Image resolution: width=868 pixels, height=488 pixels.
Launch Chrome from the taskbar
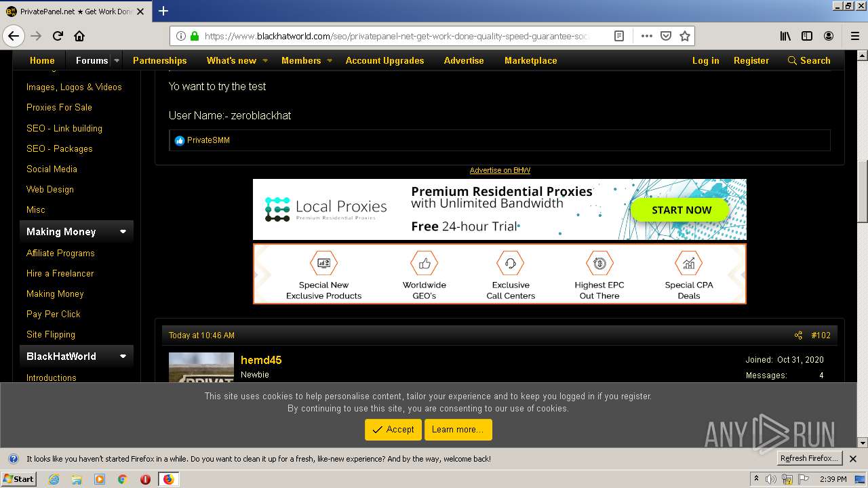click(x=122, y=479)
